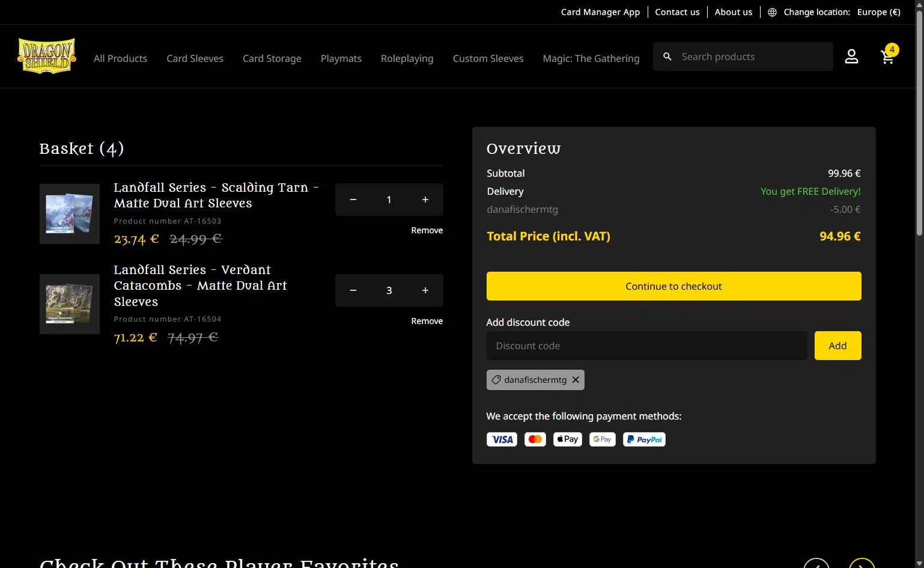Viewport: 924px width, 568px height.
Task: Click the search magnifier icon
Action: click(667, 56)
